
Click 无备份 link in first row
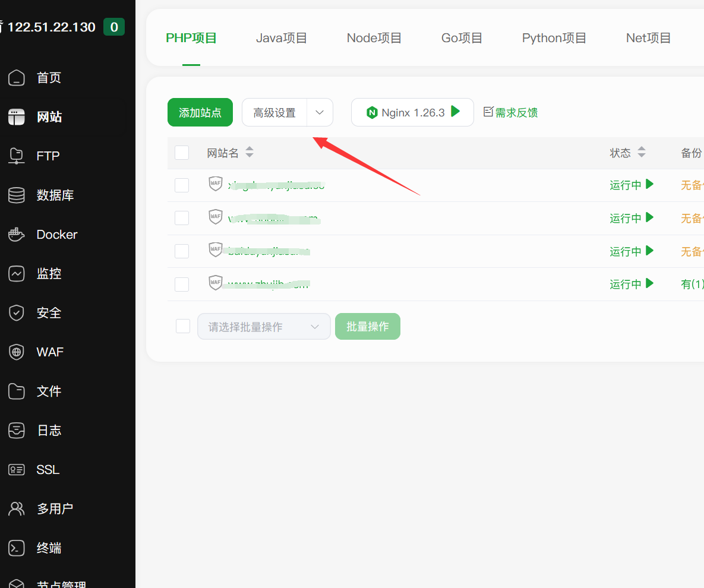coord(692,185)
